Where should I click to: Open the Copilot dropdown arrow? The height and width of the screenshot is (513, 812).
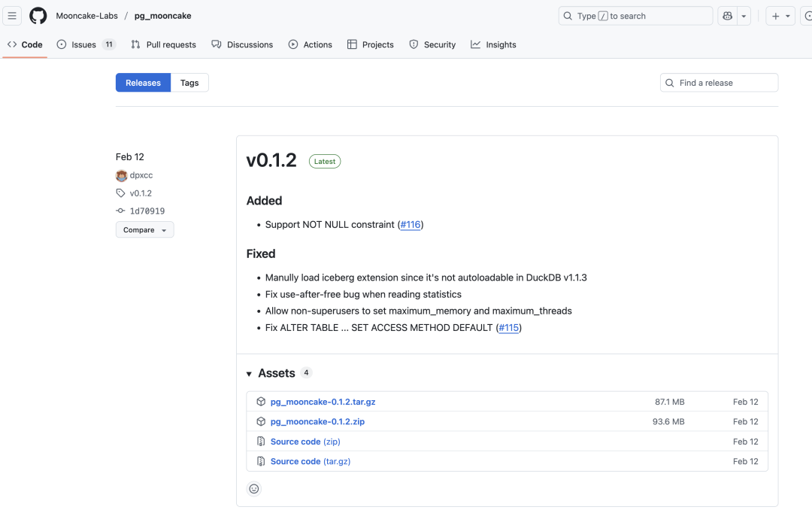(x=744, y=16)
